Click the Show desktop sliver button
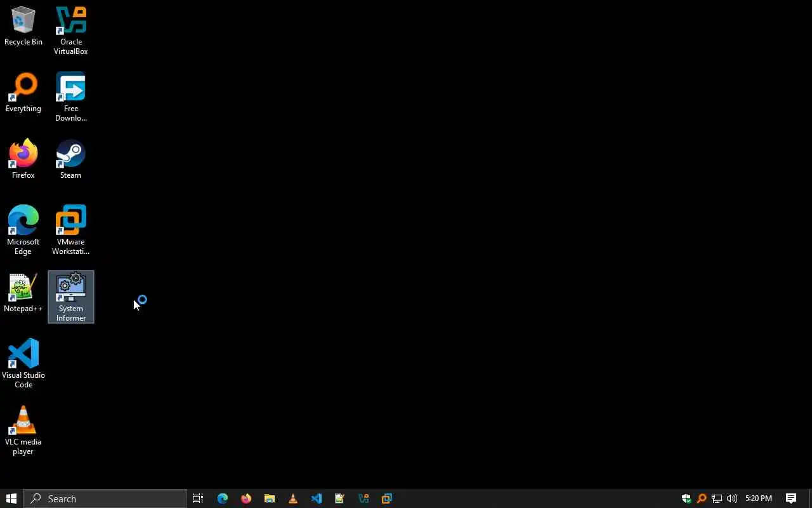This screenshot has height=508, width=812. (810, 498)
